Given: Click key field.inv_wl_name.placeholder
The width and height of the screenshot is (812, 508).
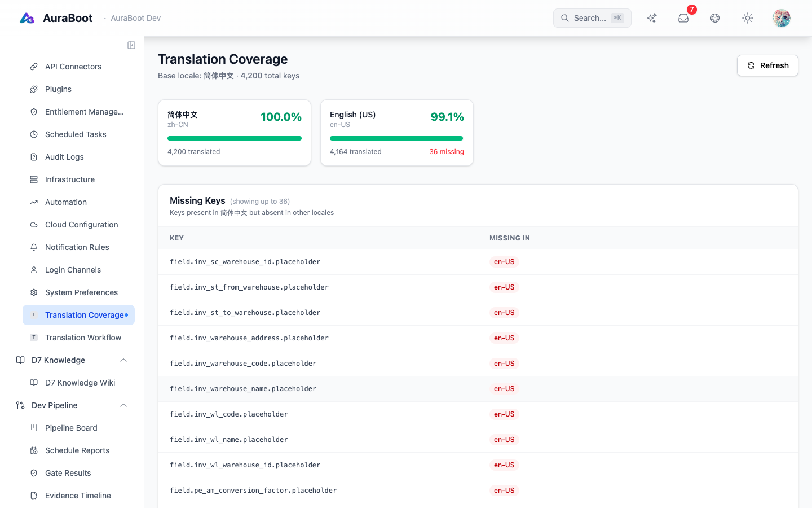Looking at the screenshot, I should 229,440.
